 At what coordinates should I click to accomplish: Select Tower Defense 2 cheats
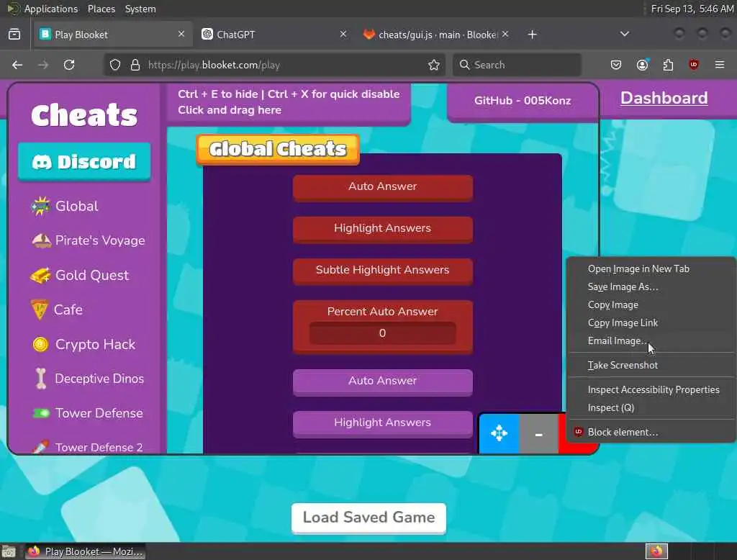click(x=87, y=447)
